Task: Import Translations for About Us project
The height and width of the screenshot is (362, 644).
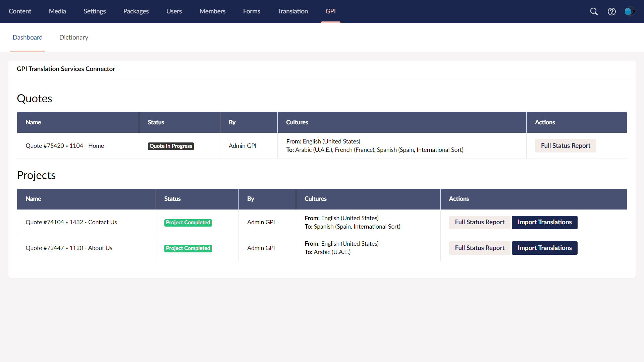Action: 545,248
